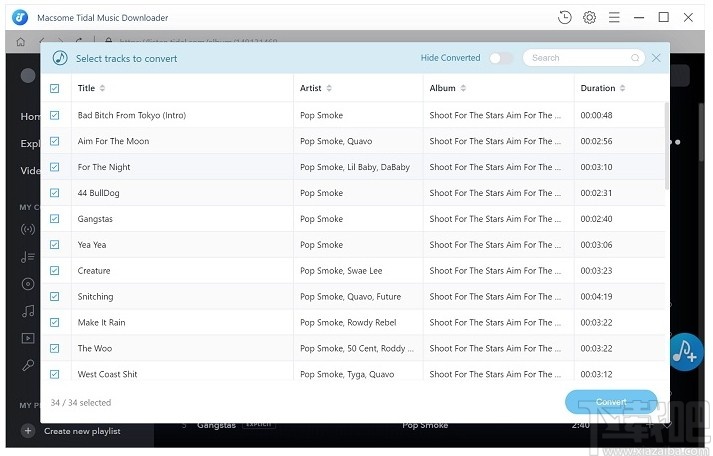Open the microphone artists icon in sidebar

click(x=28, y=365)
